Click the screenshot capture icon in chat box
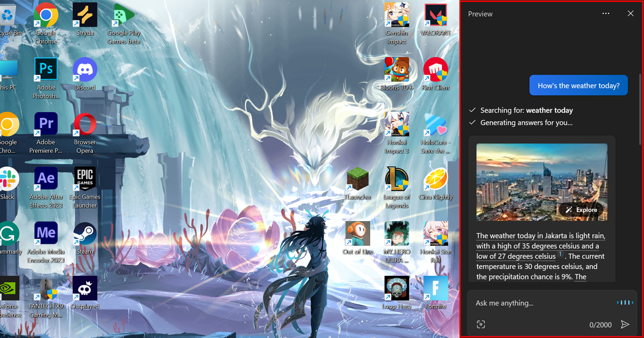This screenshot has height=338, width=644. (481, 325)
